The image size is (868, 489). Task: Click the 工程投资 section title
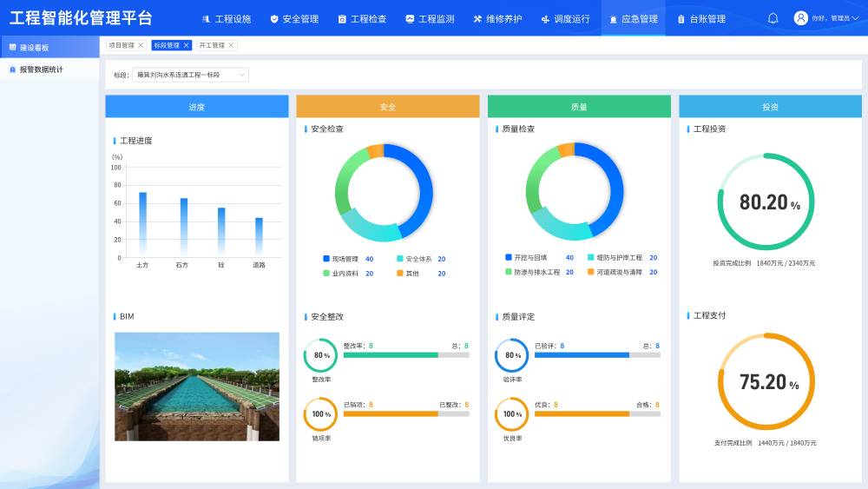[710, 129]
